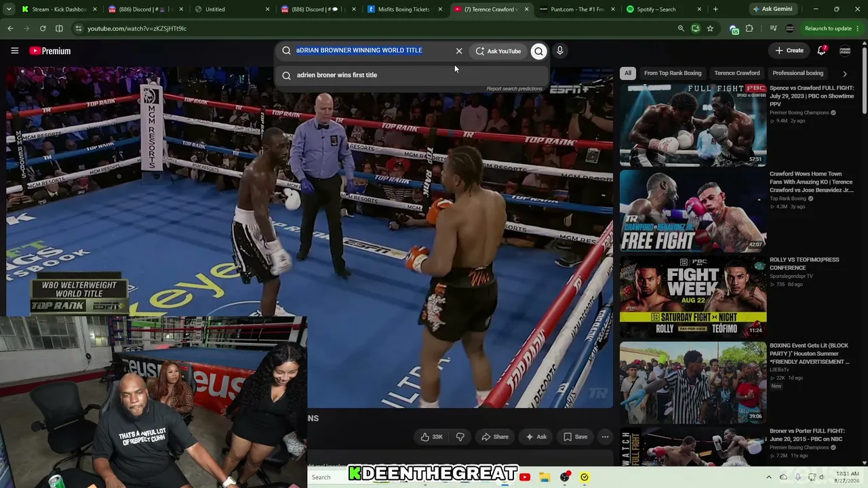This screenshot has height=488, width=868.
Task: Open Crawford vs Benavidez FREE FIGHT thumbnail
Action: (693, 211)
